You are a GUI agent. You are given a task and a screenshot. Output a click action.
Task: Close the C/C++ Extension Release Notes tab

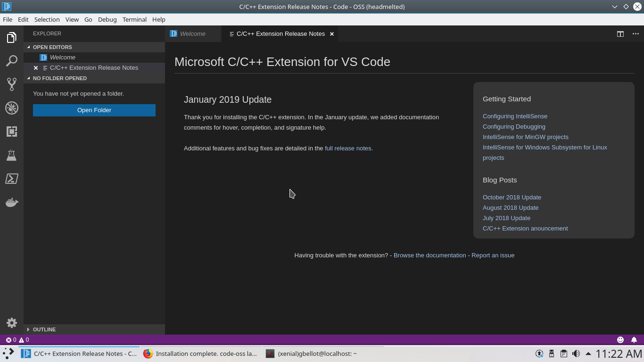[332, 34]
